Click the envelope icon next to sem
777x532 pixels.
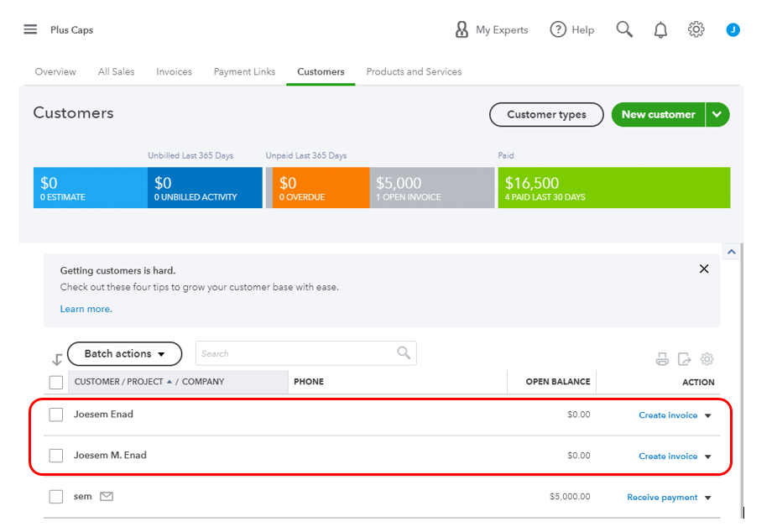(106, 496)
